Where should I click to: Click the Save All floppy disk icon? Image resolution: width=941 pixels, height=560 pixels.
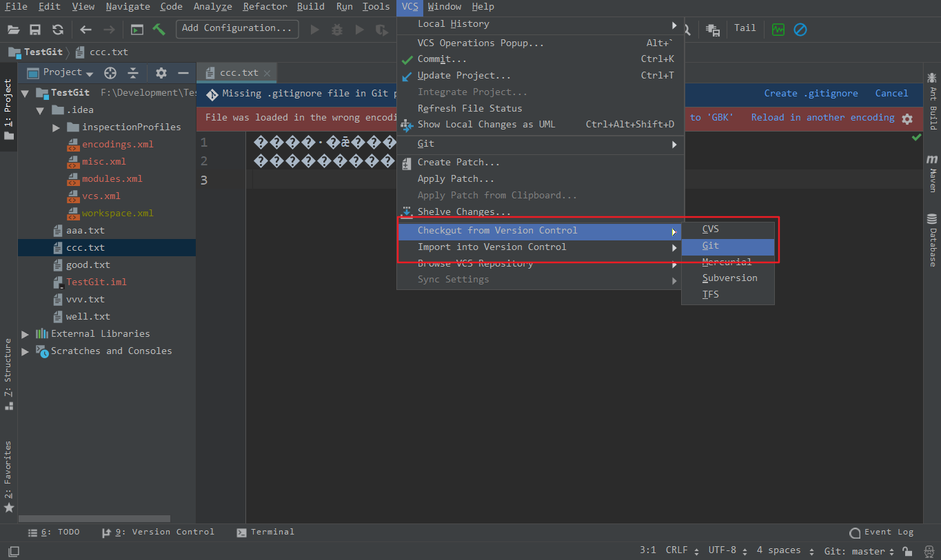[x=35, y=29]
